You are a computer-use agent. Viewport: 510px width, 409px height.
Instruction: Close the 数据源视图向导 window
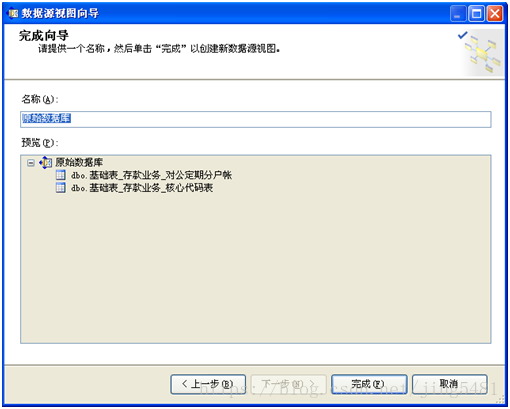click(495, 14)
